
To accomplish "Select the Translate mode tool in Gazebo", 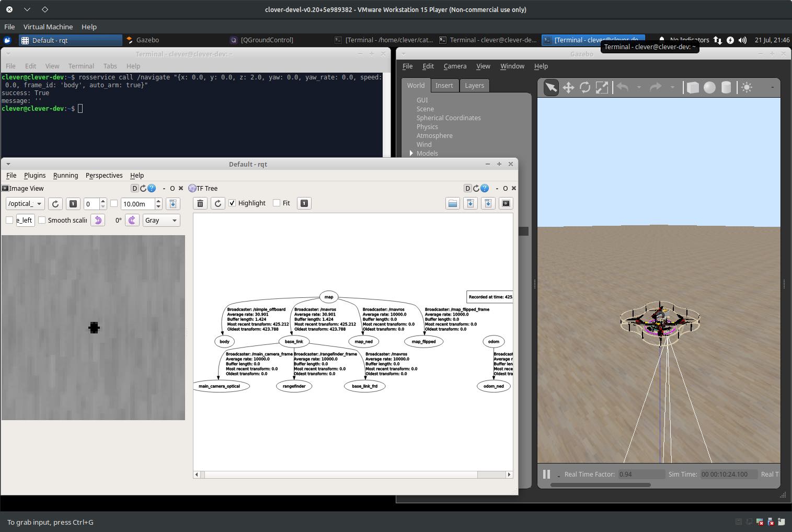I will (568, 88).
